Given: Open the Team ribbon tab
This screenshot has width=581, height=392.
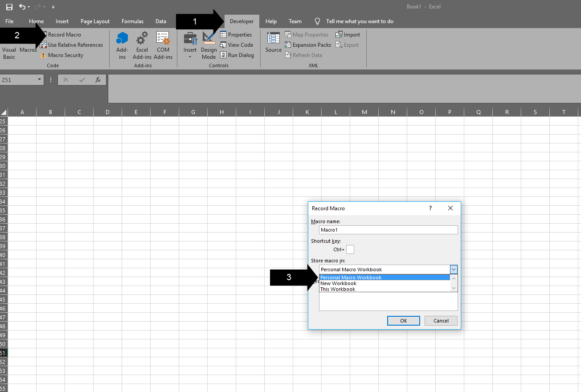Looking at the screenshot, I should click(295, 21).
